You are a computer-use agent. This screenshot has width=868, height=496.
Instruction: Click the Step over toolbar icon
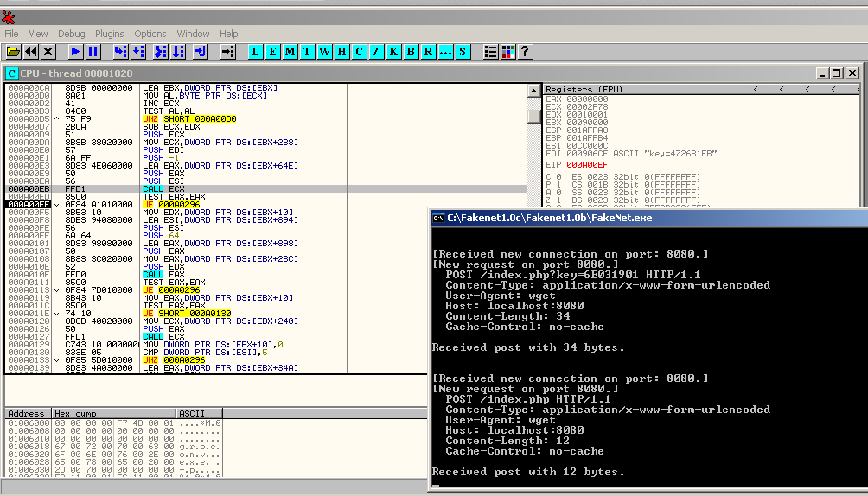138,52
